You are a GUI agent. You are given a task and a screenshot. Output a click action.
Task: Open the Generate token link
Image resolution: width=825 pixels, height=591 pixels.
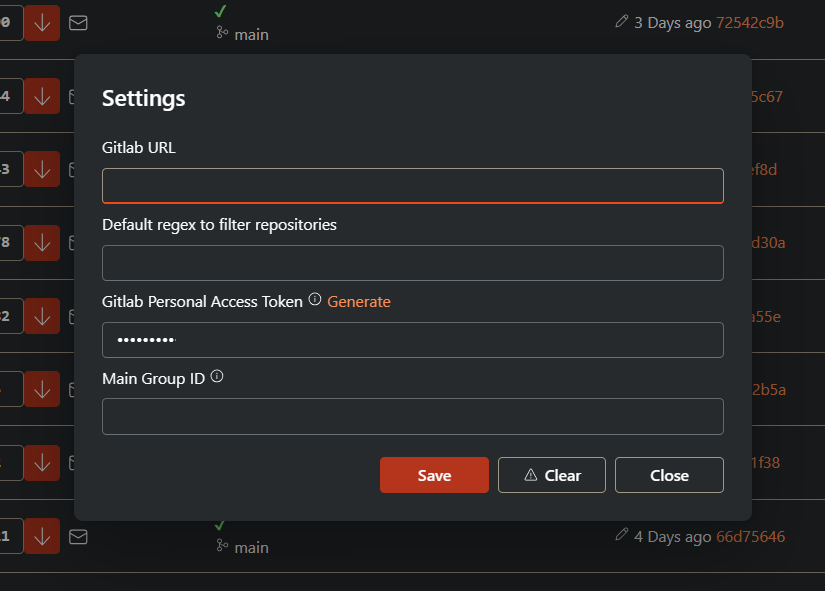(x=359, y=302)
